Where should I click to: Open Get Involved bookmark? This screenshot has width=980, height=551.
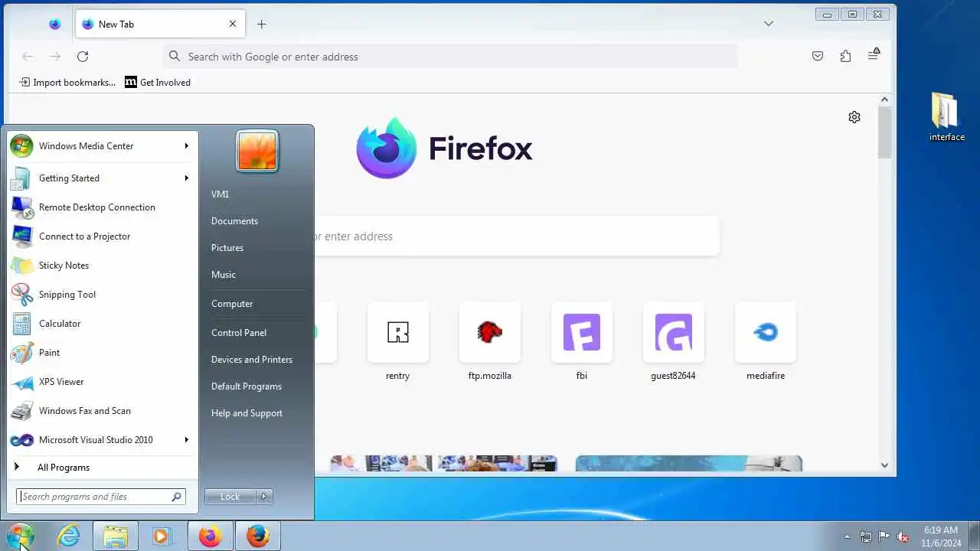(158, 83)
